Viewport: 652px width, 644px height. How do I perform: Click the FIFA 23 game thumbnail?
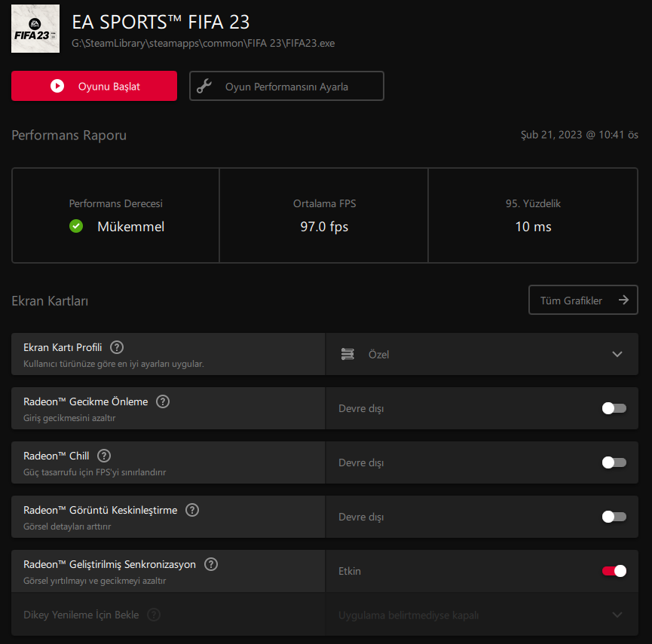click(x=35, y=29)
